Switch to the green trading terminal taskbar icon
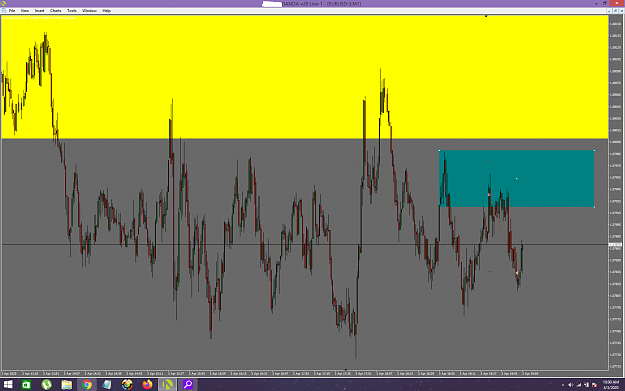 pos(167,385)
